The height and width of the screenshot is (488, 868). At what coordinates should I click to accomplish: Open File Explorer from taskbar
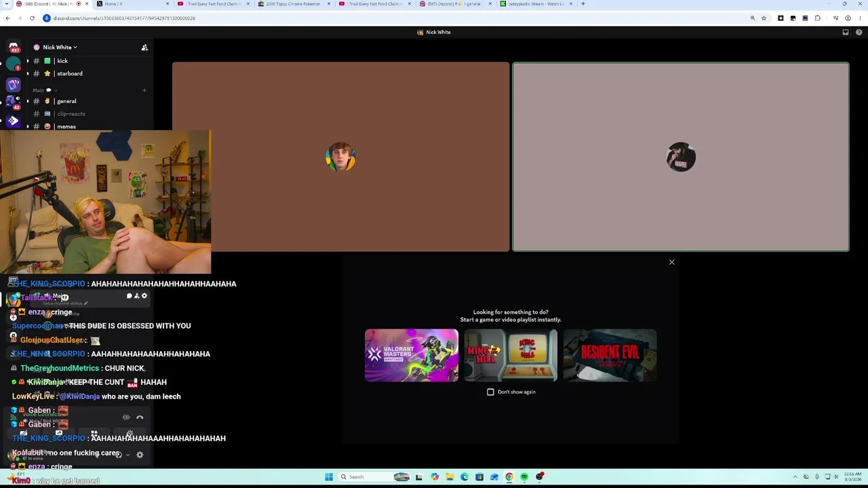tap(449, 477)
